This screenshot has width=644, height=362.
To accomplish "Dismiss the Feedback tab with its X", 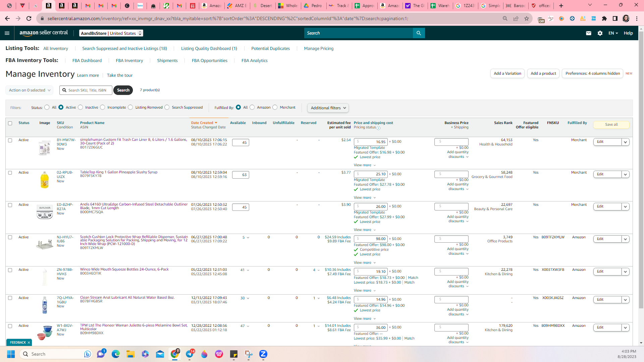I will pos(29,343).
